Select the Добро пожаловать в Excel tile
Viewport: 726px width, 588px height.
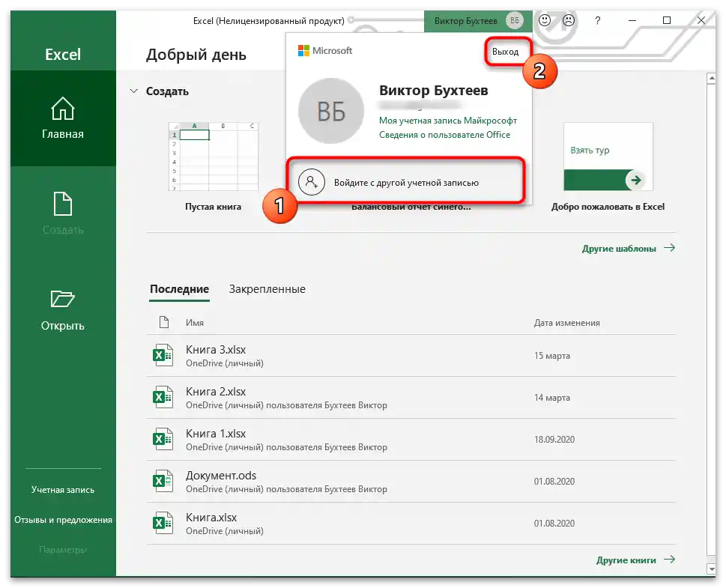[x=608, y=157]
